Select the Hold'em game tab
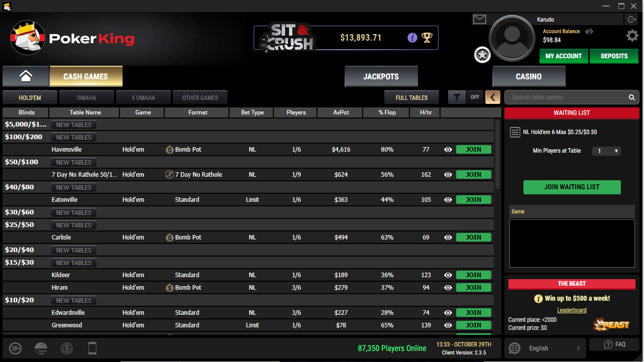The image size is (644, 362). [x=30, y=97]
